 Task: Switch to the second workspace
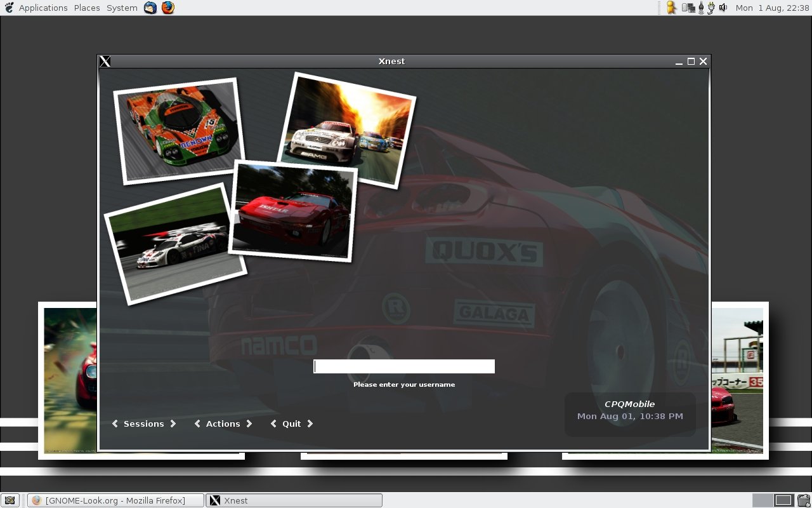click(783, 500)
